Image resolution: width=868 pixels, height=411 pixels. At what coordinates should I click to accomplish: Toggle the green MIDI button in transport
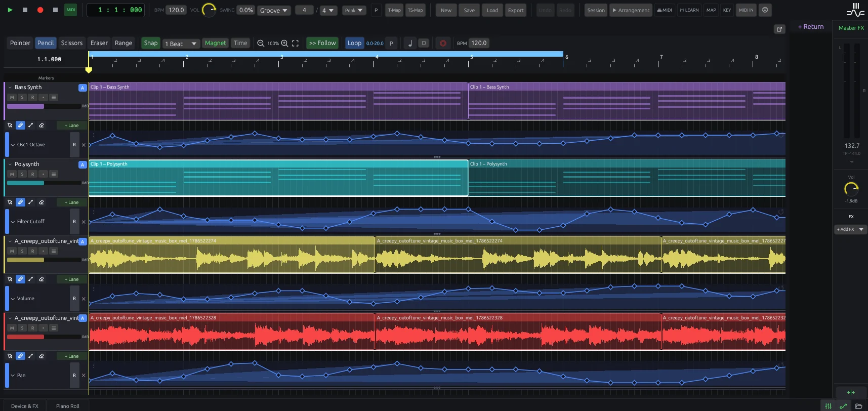pos(71,10)
